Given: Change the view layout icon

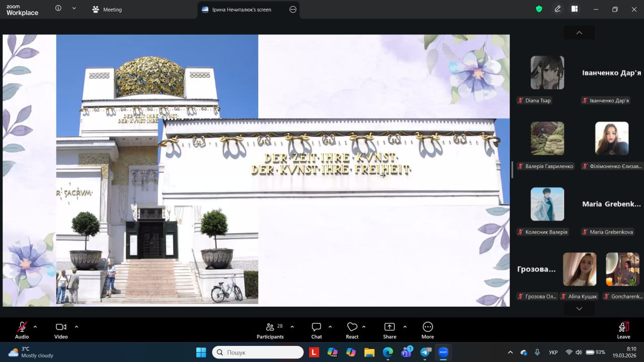Looking at the screenshot, I should tap(574, 9).
